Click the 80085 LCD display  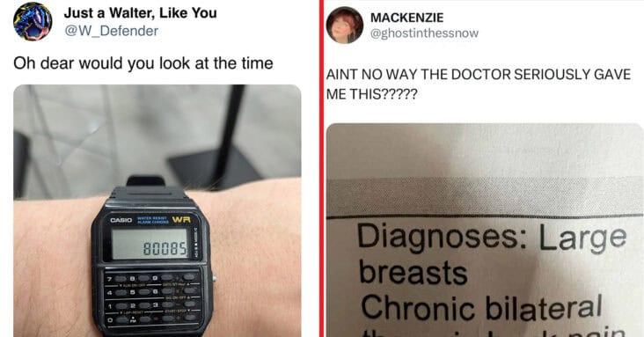(x=150, y=244)
